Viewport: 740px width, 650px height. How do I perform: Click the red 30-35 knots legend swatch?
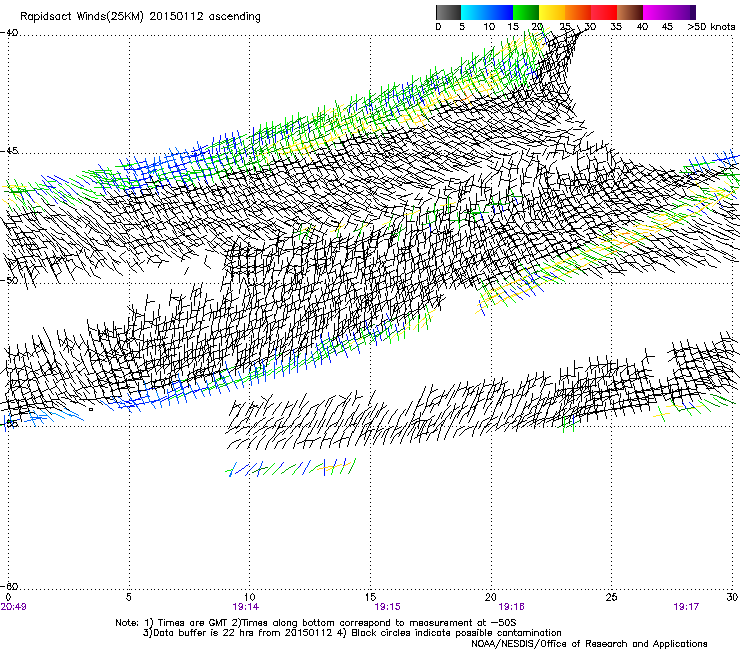604,12
